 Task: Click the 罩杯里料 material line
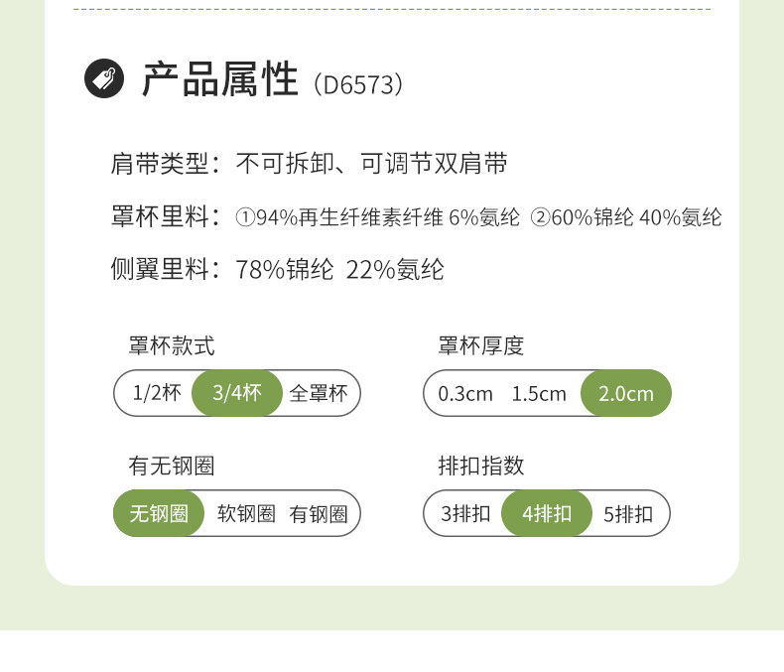tap(416, 217)
